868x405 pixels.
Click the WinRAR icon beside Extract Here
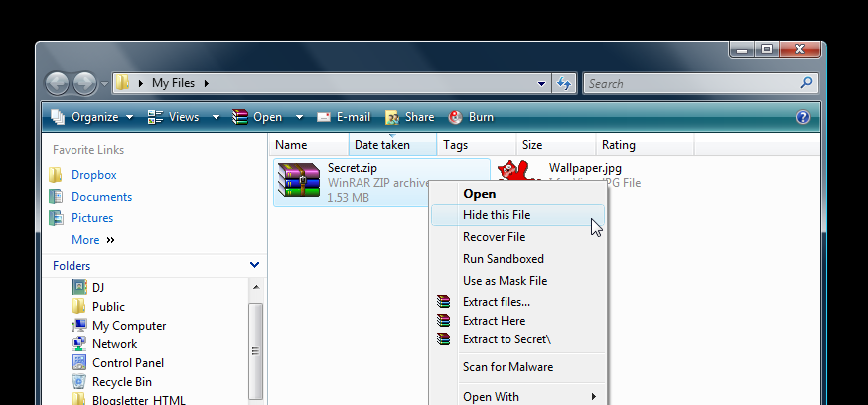coord(443,321)
